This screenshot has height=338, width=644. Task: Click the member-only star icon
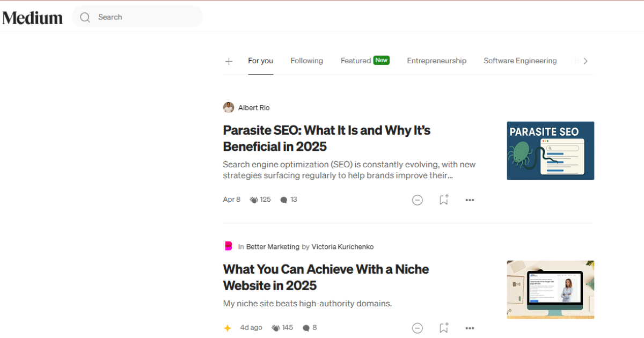coord(228,328)
